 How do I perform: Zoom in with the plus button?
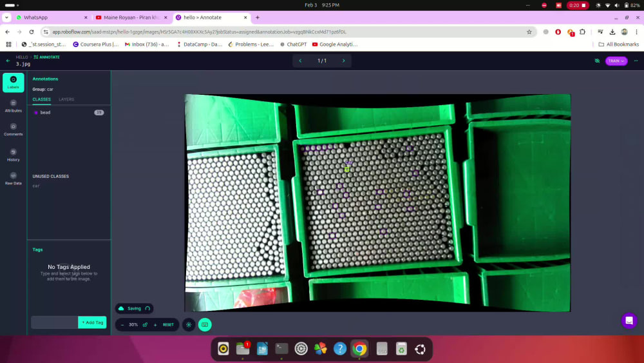coord(155,325)
